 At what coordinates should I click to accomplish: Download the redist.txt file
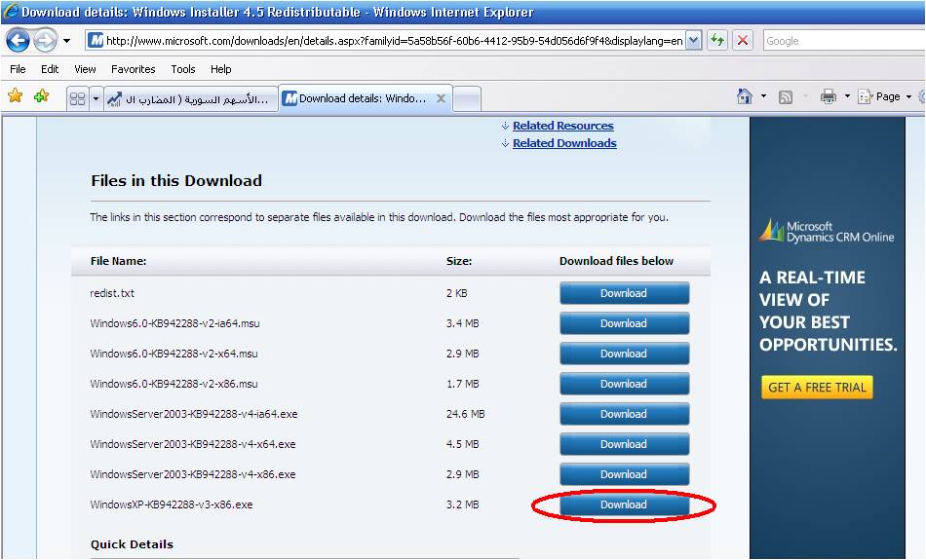click(x=624, y=293)
